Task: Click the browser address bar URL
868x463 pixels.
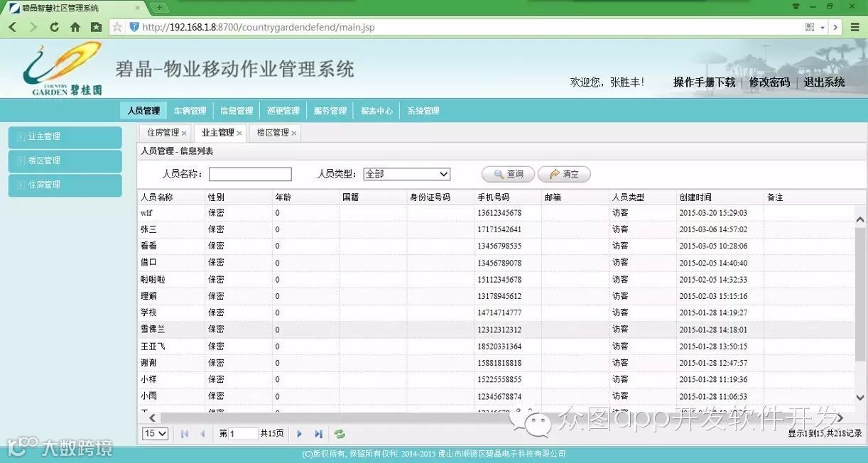Action: (258, 28)
